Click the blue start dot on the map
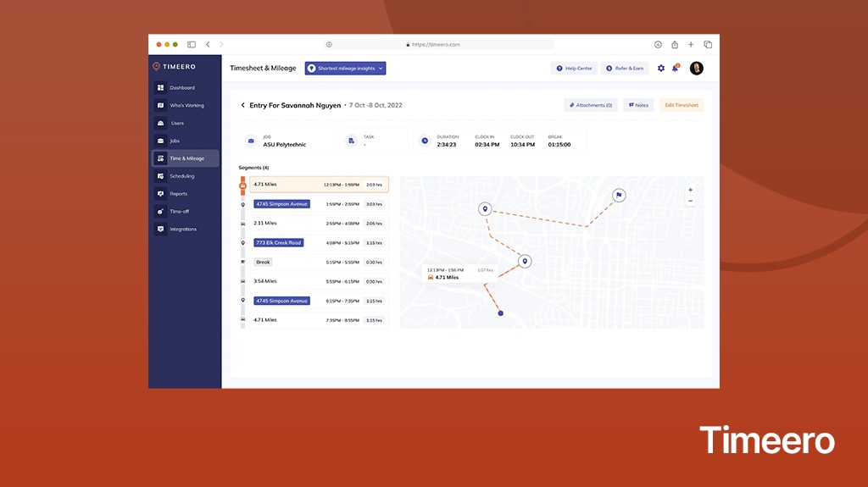The height and width of the screenshot is (487, 868). (x=500, y=313)
